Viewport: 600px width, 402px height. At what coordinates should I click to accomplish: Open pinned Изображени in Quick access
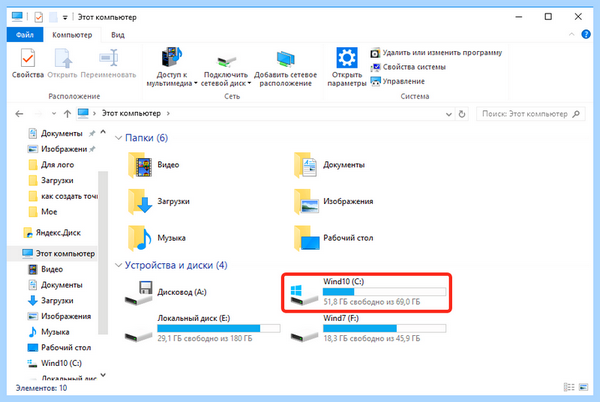[x=61, y=149]
